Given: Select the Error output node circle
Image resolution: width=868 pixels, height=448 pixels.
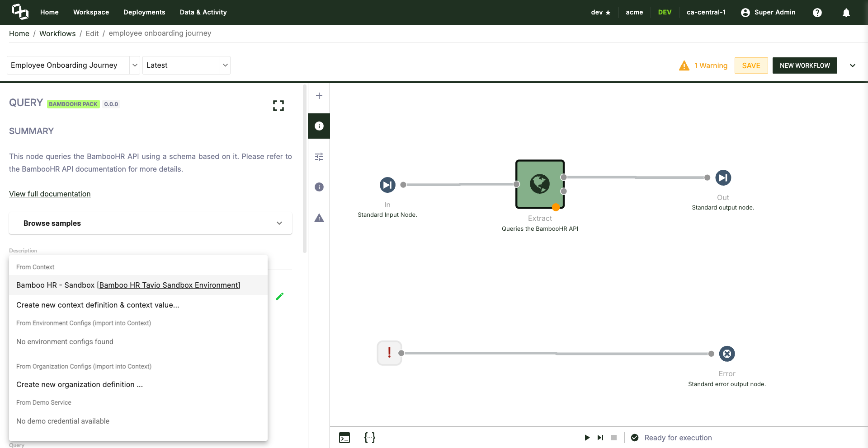Looking at the screenshot, I should (727, 354).
